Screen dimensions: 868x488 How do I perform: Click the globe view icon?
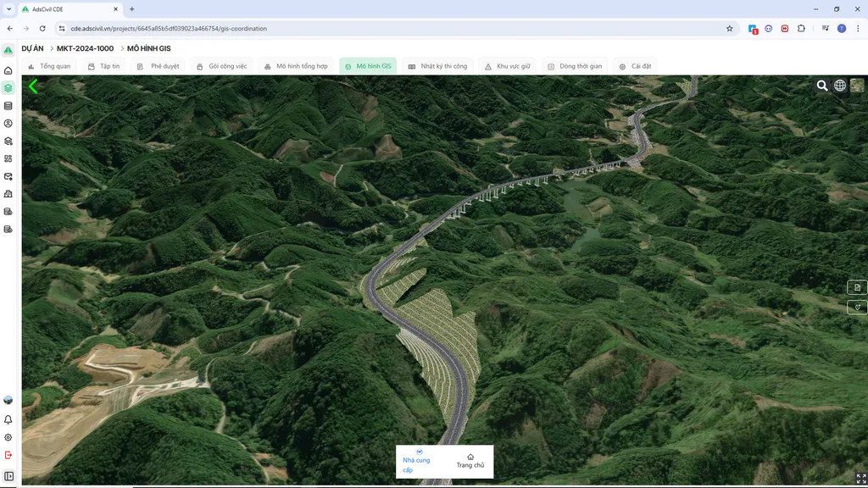(840, 86)
